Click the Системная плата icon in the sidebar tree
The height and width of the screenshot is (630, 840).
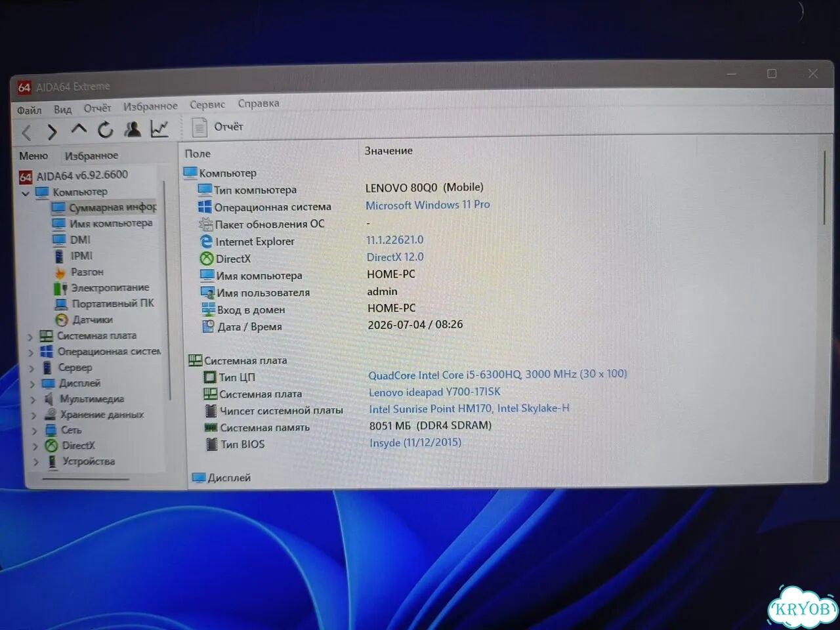(47, 336)
